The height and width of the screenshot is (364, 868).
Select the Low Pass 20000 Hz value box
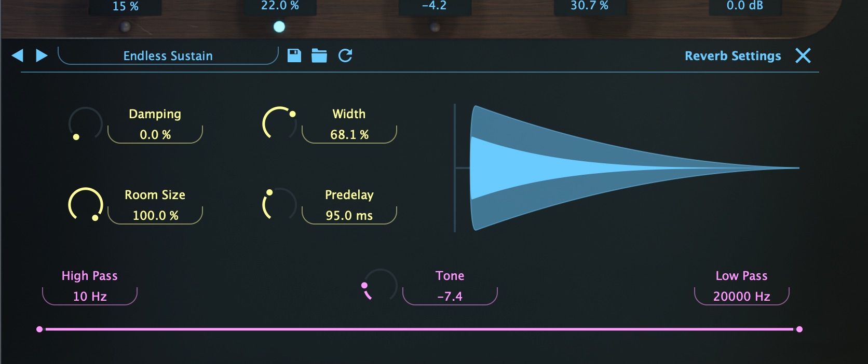coord(742,296)
